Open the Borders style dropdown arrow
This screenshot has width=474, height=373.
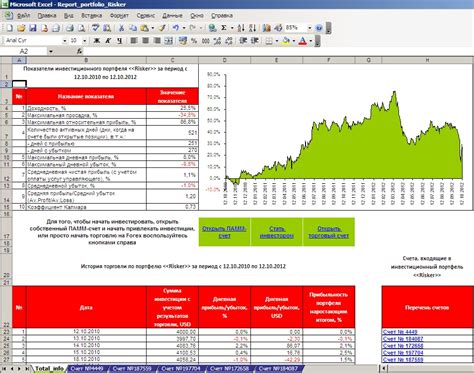click(x=277, y=41)
